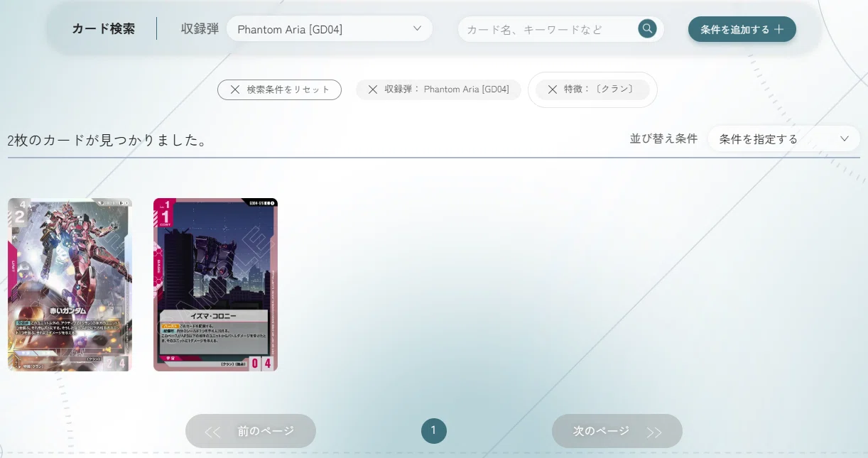Open the 収録弾 Phantom Aria [GD04] dropdown

coord(330,29)
